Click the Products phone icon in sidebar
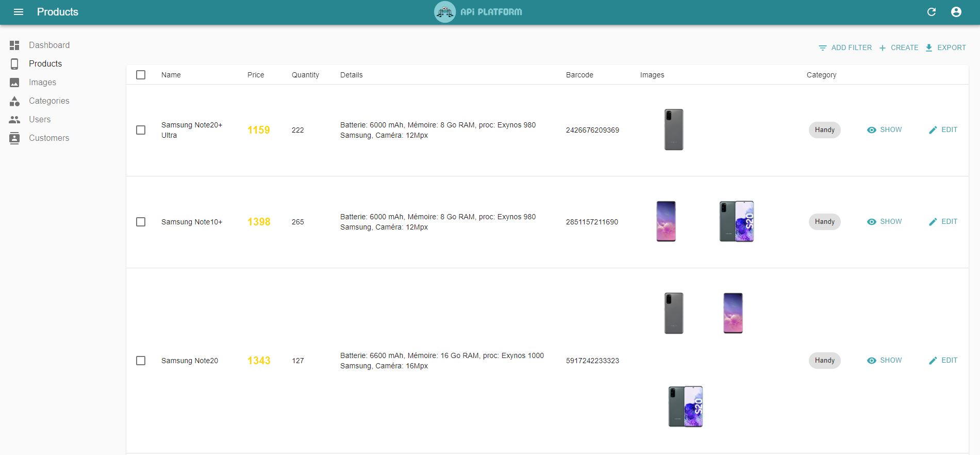 point(14,64)
